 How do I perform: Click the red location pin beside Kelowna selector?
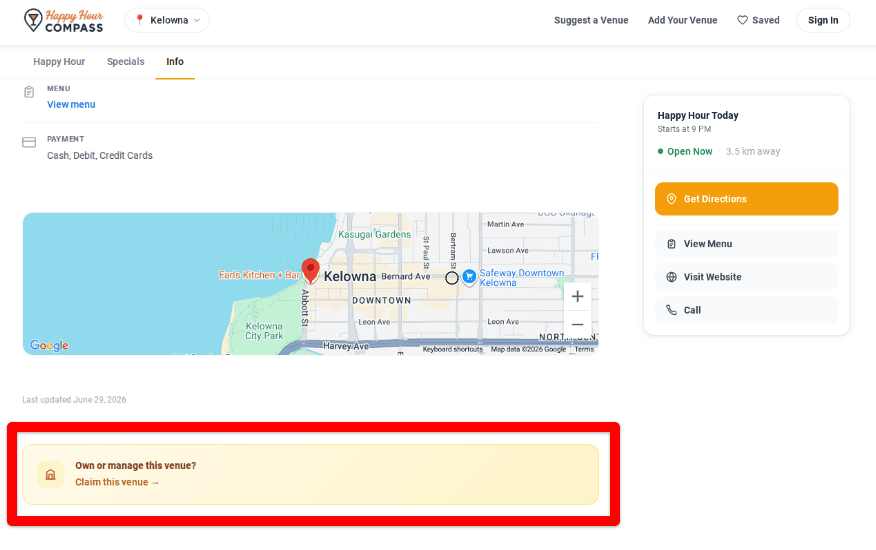click(x=140, y=20)
